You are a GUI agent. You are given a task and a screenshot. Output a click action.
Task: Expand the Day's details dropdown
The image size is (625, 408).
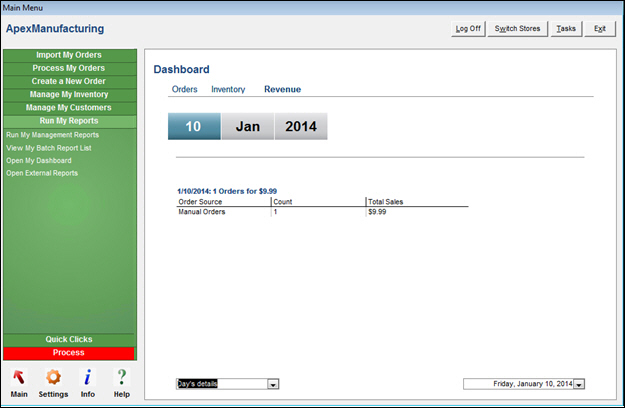click(273, 384)
